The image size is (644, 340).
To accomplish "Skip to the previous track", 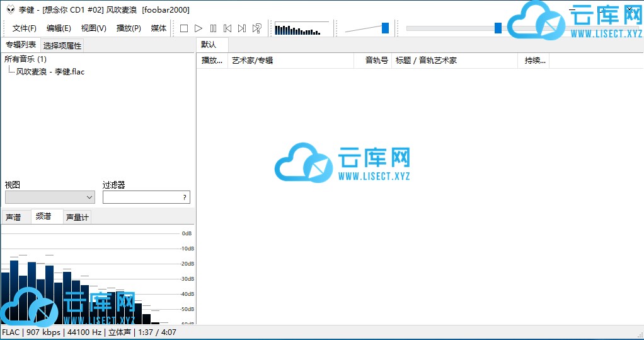I will click(x=227, y=28).
